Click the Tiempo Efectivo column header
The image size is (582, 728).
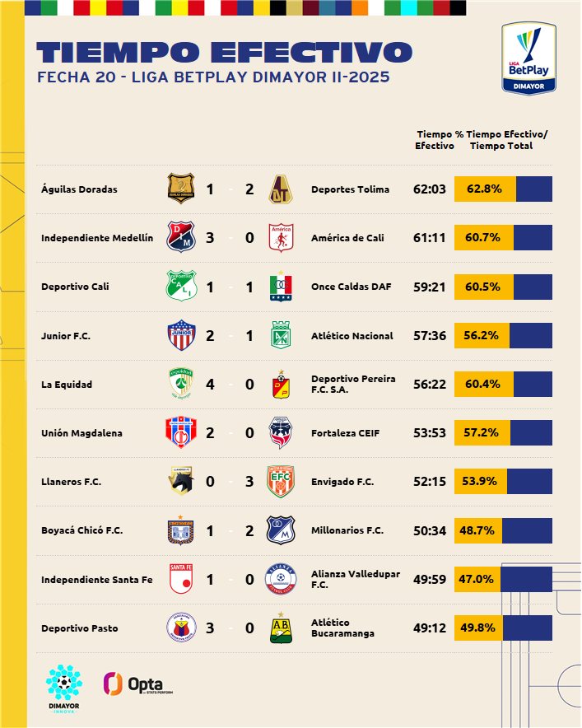[435, 139]
